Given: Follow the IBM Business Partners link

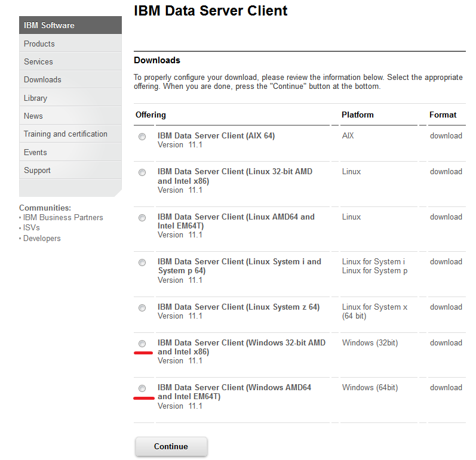Looking at the screenshot, I should (x=63, y=217).
